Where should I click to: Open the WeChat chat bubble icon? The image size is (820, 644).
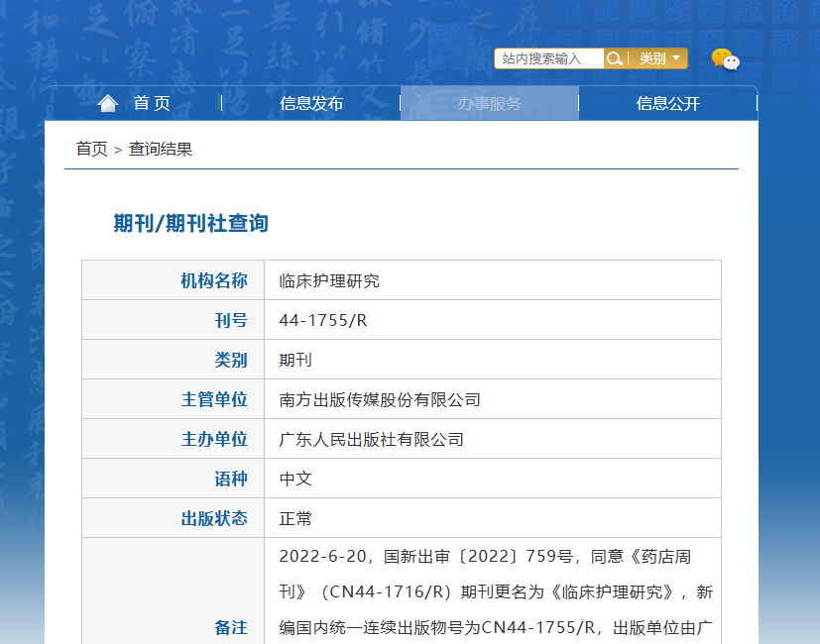click(x=726, y=59)
